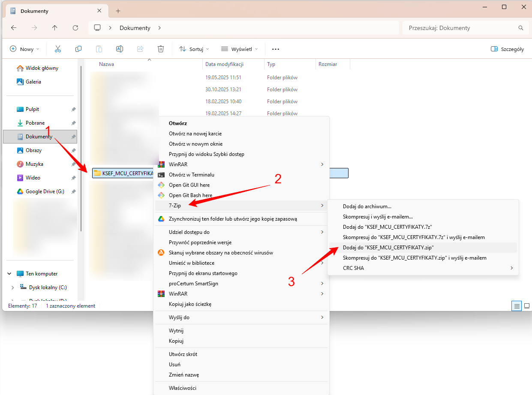Switch to large thumbnails view icon
The width and height of the screenshot is (532, 395).
tap(527, 306)
